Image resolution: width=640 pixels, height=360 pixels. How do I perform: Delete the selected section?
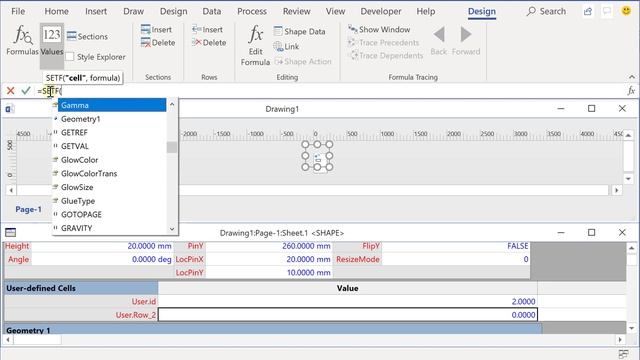(158, 42)
